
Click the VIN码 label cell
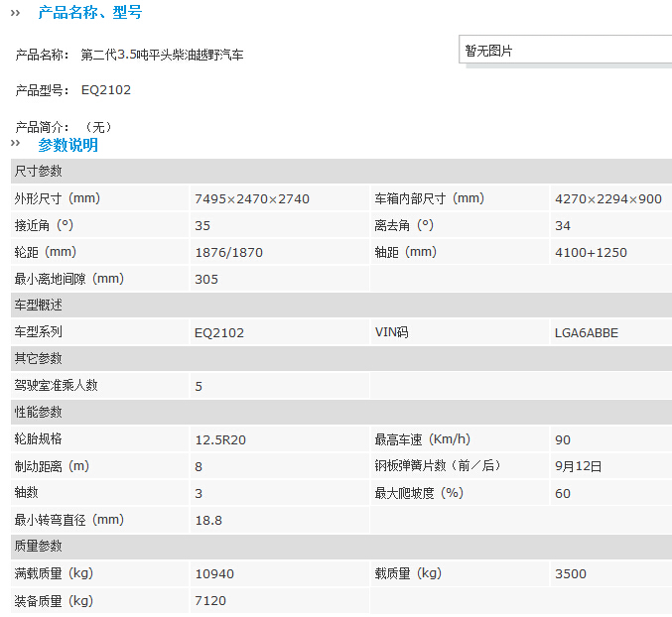click(459, 332)
